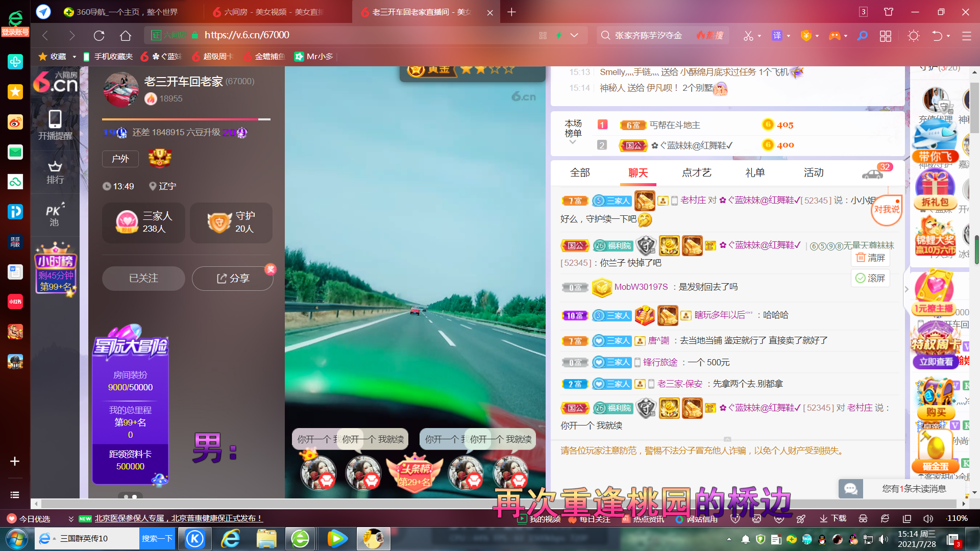Screen dimensions: 980x551
Task: Click the level upgrade progress bar
Action: [x=186, y=119]
